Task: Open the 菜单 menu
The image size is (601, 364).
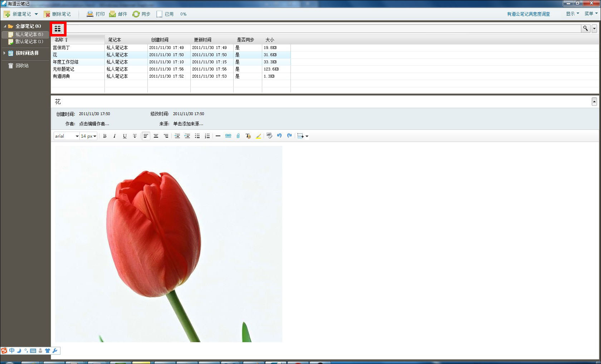Action: [x=591, y=14]
